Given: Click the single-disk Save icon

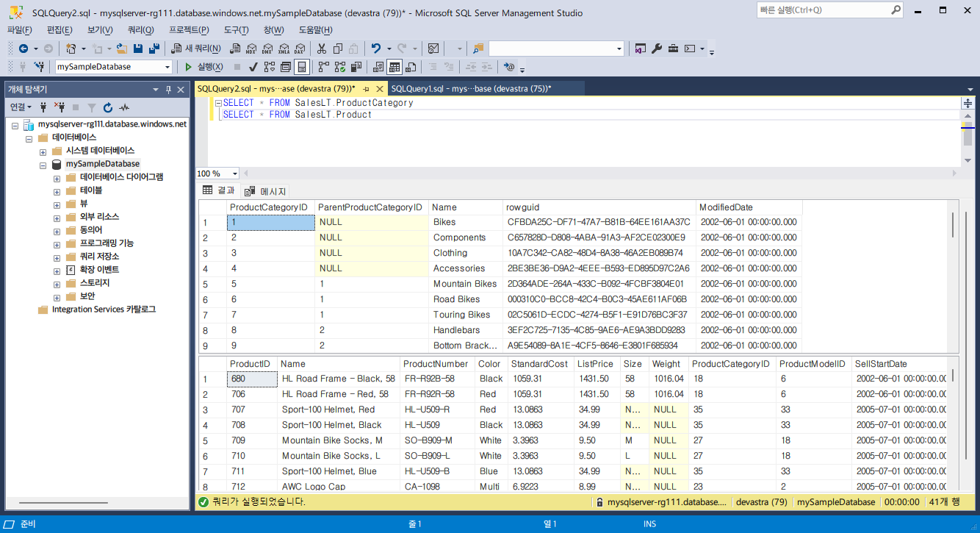Looking at the screenshot, I should tap(137, 49).
